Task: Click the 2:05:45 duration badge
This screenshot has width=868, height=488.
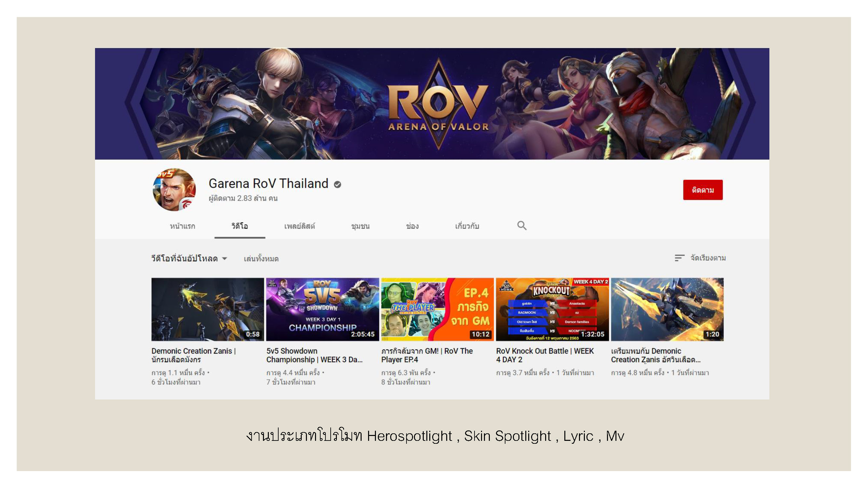Action: (363, 334)
